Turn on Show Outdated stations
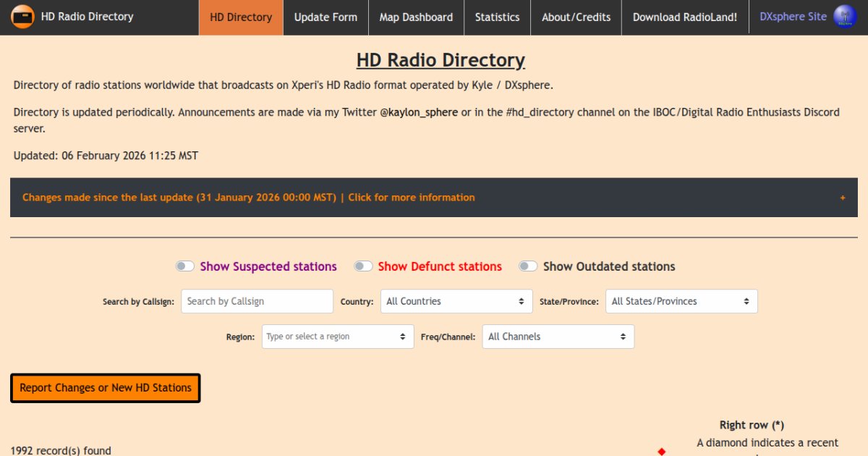The image size is (868, 456). [x=528, y=266]
